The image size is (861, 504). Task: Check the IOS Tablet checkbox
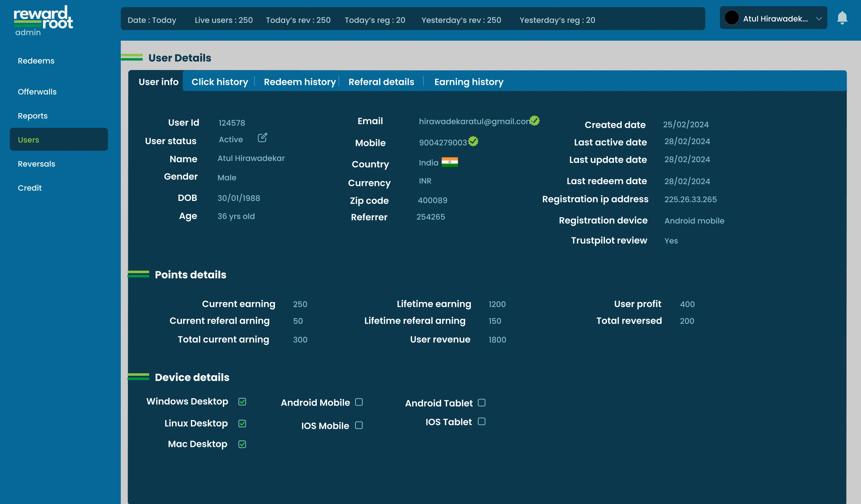482,421
